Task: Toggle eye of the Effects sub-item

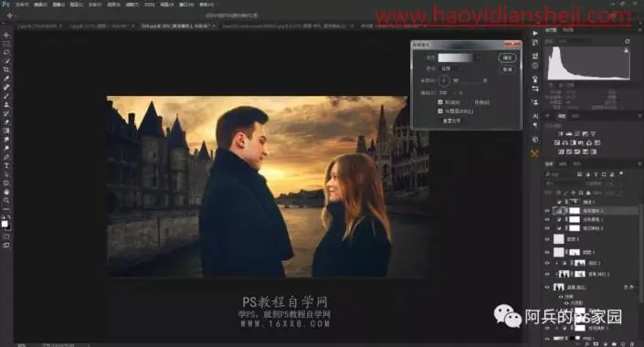Action: [x=561, y=296]
